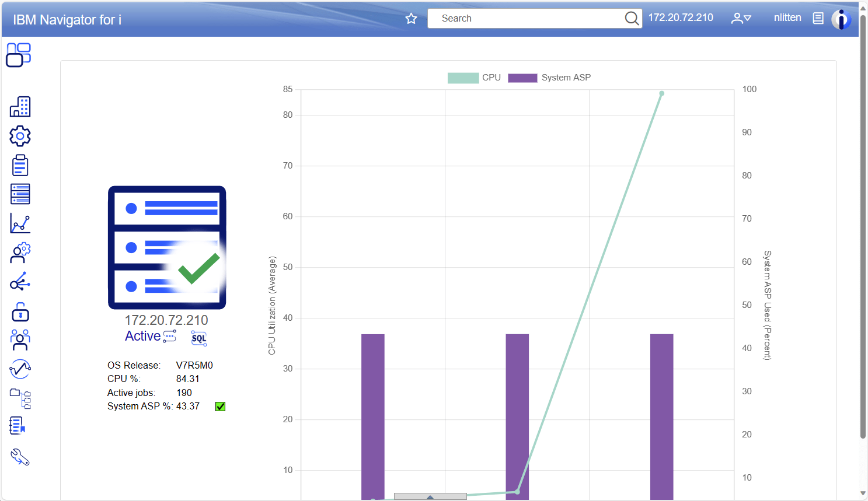This screenshot has height=501, width=868.
Task: Click the CPU % value 84.31
Action: (x=188, y=379)
